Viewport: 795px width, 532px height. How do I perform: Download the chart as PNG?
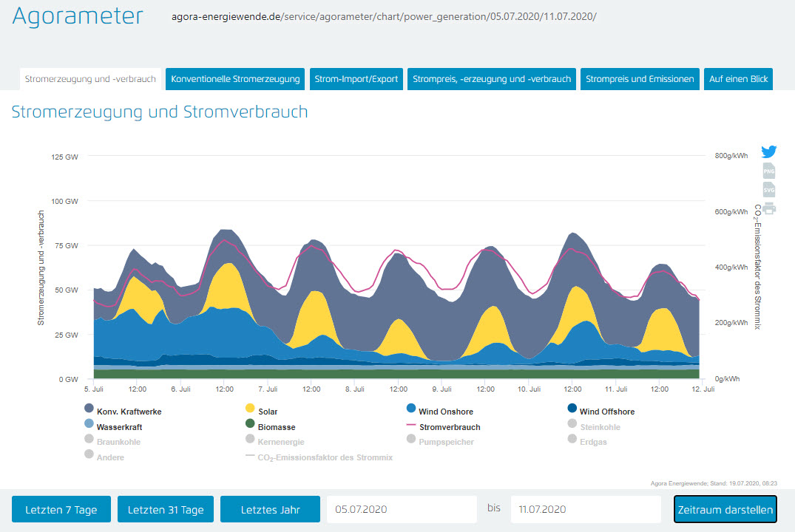pos(769,171)
